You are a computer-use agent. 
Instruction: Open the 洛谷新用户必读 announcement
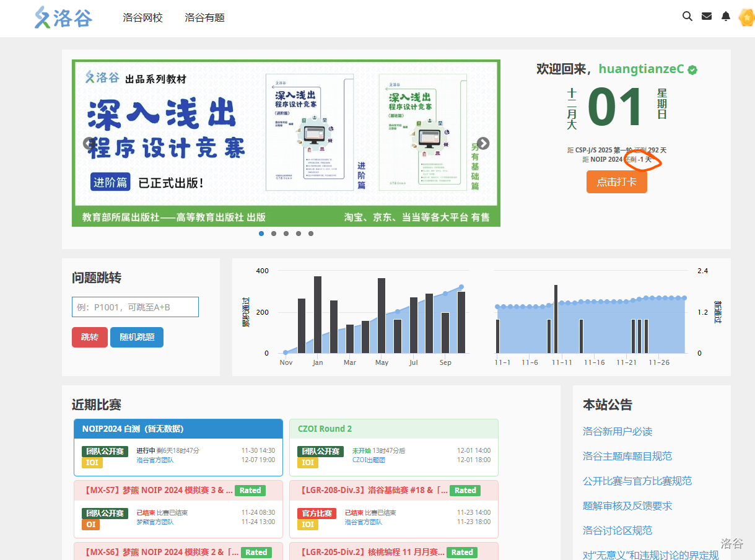pos(618,431)
